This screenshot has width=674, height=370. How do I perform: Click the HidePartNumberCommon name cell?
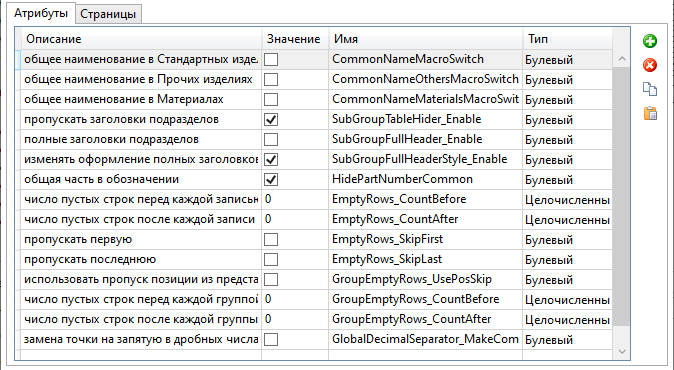pyautogui.click(x=426, y=179)
